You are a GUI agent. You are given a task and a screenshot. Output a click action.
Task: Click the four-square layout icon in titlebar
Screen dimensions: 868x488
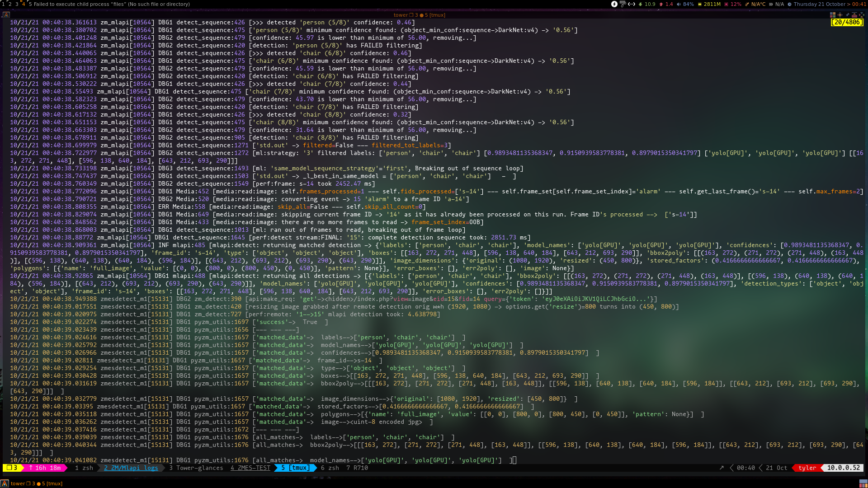832,15
